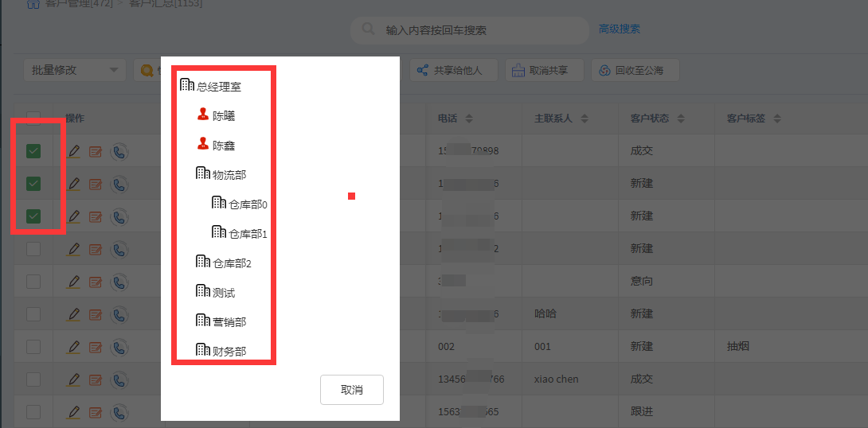The height and width of the screenshot is (428, 868).
Task: Click the 意向 status cell
Action: pos(642,282)
